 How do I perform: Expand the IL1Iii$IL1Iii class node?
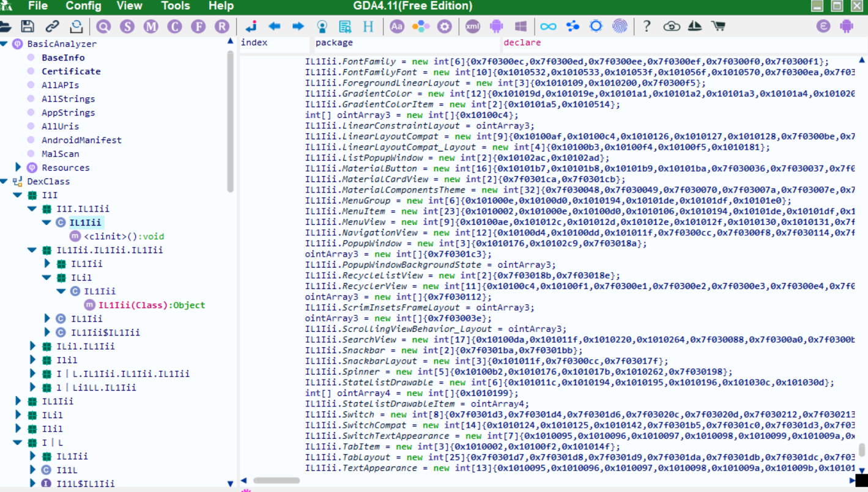pyautogui.click(x=48, y=332)
